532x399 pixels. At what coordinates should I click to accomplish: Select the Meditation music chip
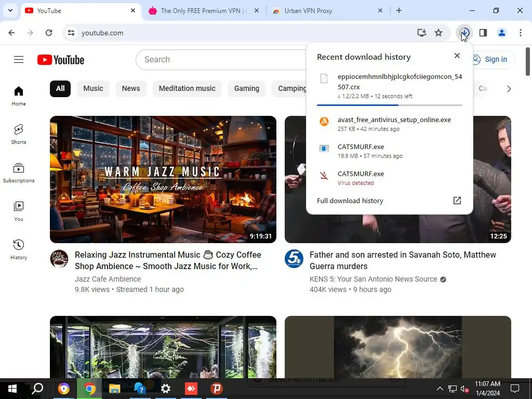(x=187, y=88)
